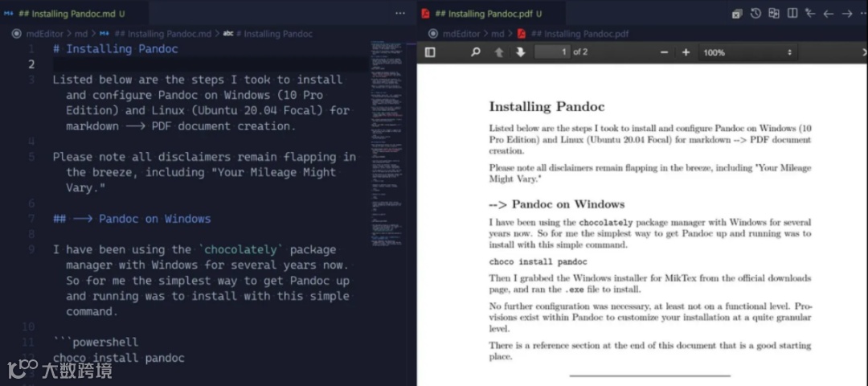Open changes compare icon in editor toolbar
Screen dimensions: 868x386
click(774, 14)
